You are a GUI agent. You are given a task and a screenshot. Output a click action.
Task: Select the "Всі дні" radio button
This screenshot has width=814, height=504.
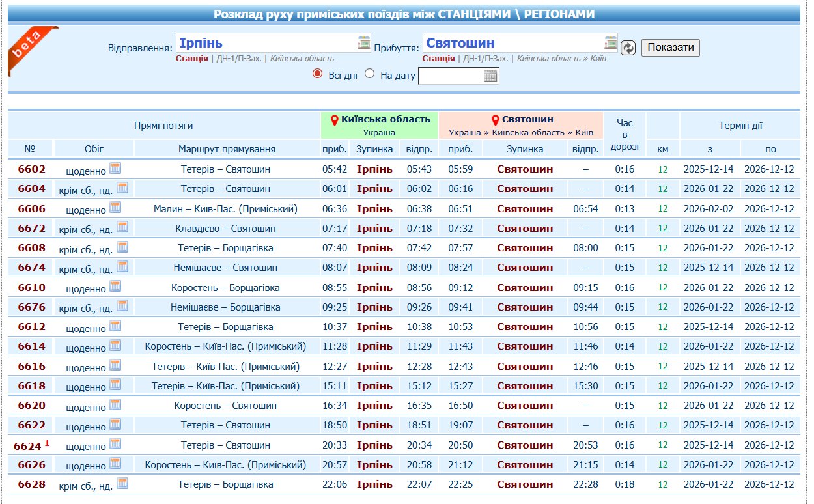[318, 74]
